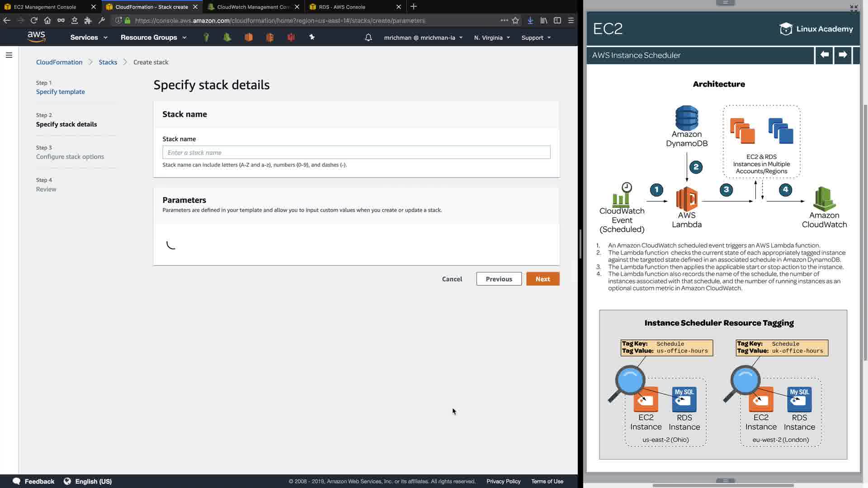Click into the Stack name input field
The height and width of the screenshot is (488, 868).
[356, 152]
